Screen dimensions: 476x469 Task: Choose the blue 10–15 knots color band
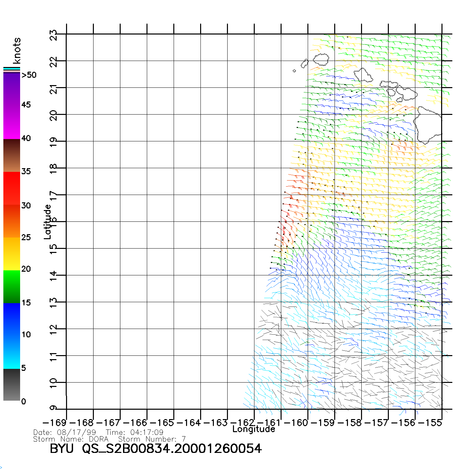tap(12, 319)
